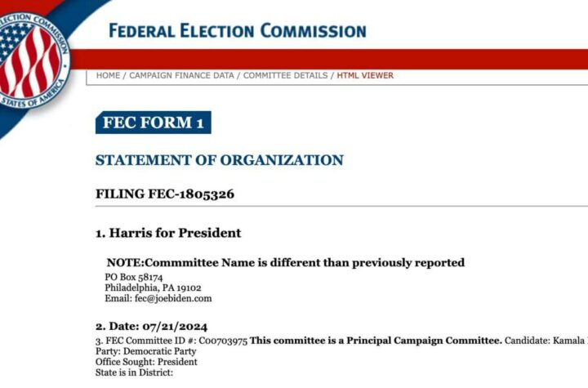Click the filing date 07/21/2024
The height and width of the screenshot is (388, 588).
(175, 327)
